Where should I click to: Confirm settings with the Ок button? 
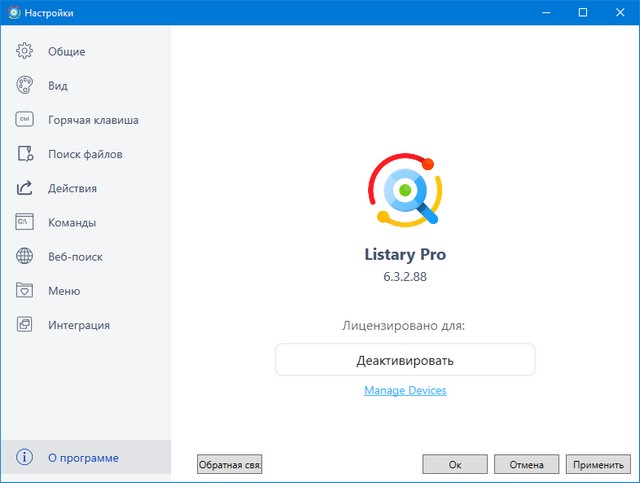pyautogui.click(x=454, y=465)
